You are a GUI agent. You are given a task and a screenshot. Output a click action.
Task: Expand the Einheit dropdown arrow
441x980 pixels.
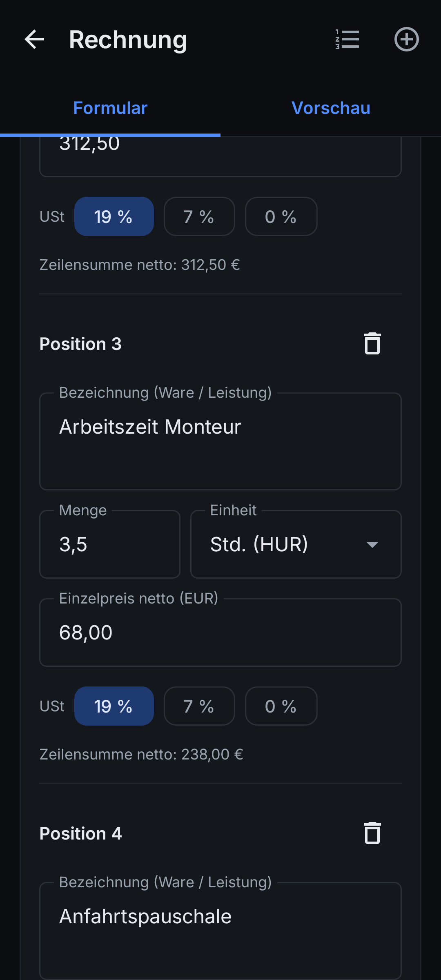tap(372, 545)
